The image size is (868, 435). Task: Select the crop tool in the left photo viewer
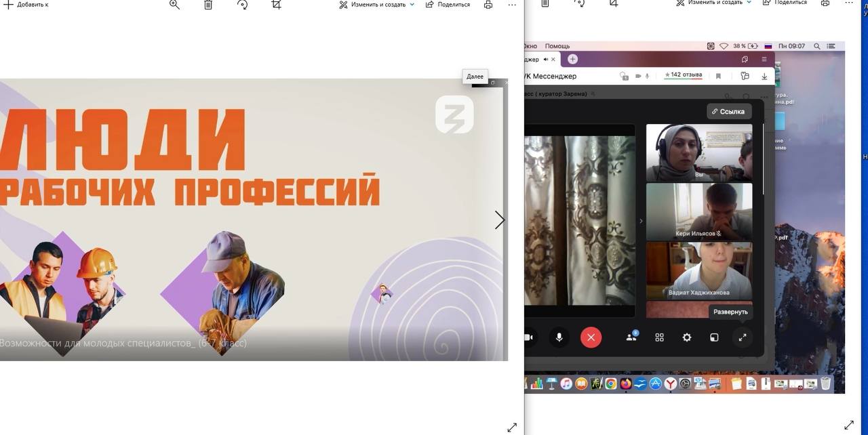click(276, 5)
